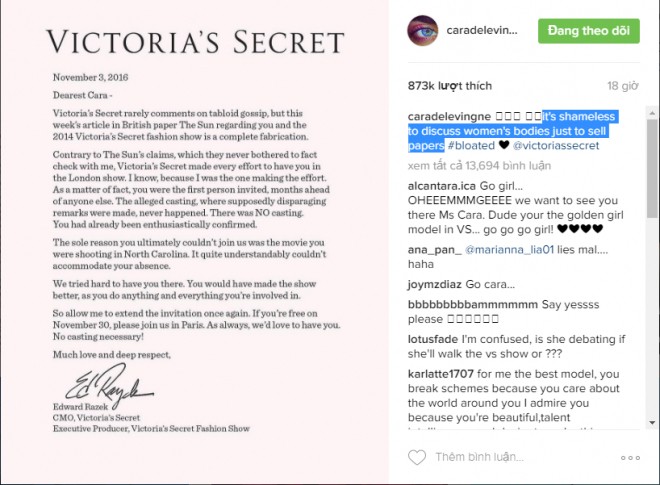Screen dimensions: 660x485
Task: Expand all 13,694 comments link
Action: coord(479,165)
